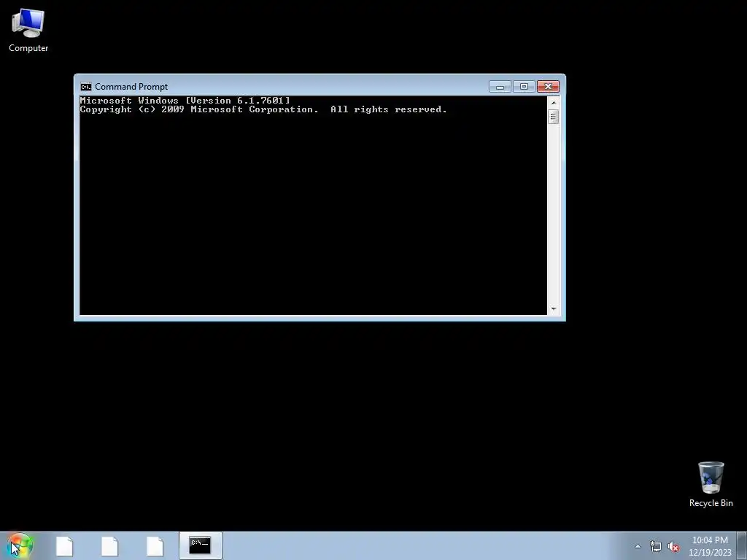
Task: Click the console scrollbar down arrow
Action: point(554,309)
